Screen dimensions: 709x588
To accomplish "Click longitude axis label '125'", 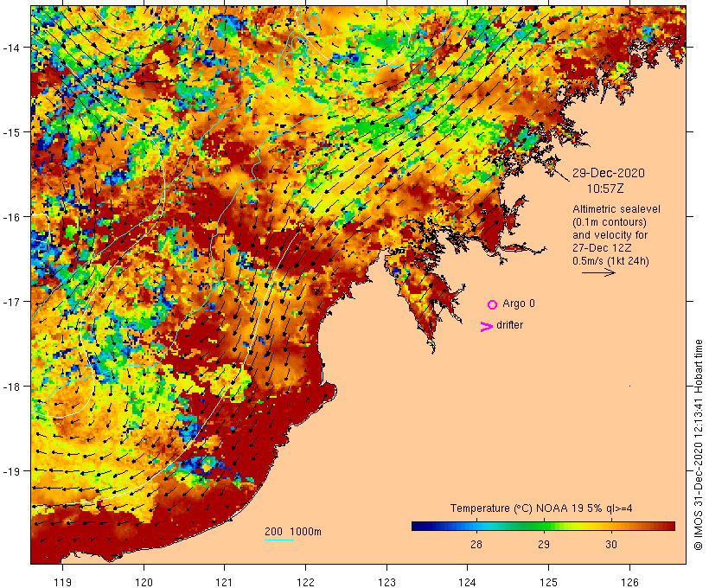I will point(548,582).
